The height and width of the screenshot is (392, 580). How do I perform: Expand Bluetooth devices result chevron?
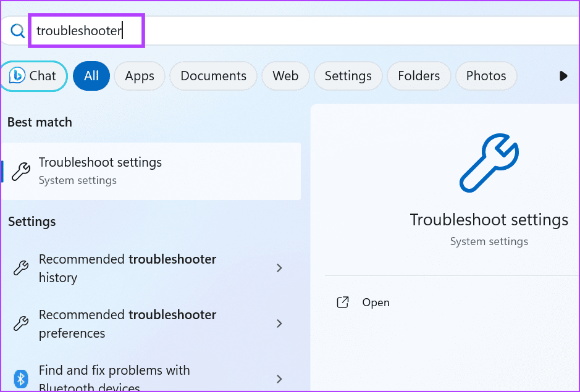[279, 379]
